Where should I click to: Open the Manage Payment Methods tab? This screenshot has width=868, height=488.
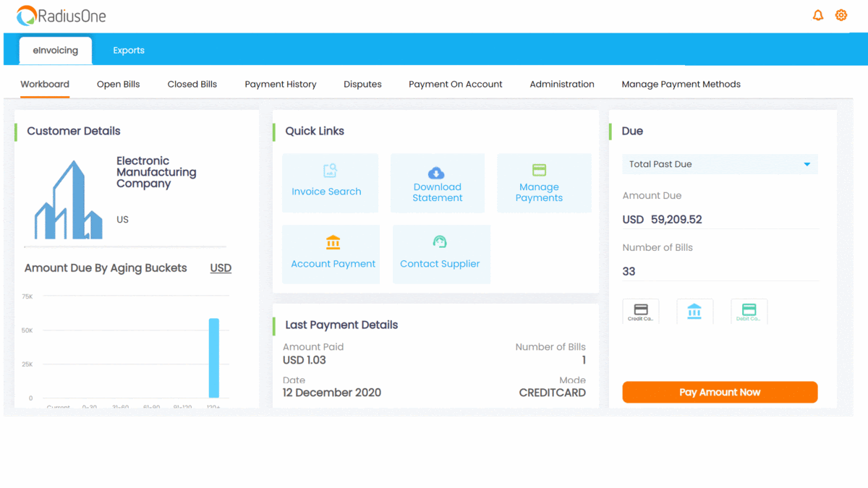point(681,85)
